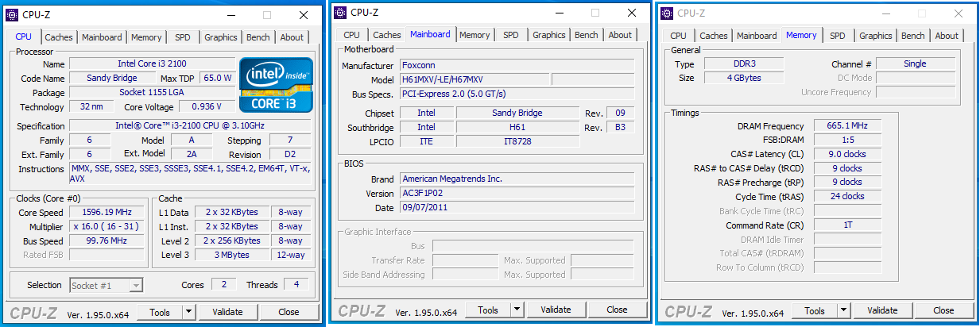The height and width of the screenshot is (327, 980).
Task: Open About tab in middle window
Action: (x=620, y=35)
